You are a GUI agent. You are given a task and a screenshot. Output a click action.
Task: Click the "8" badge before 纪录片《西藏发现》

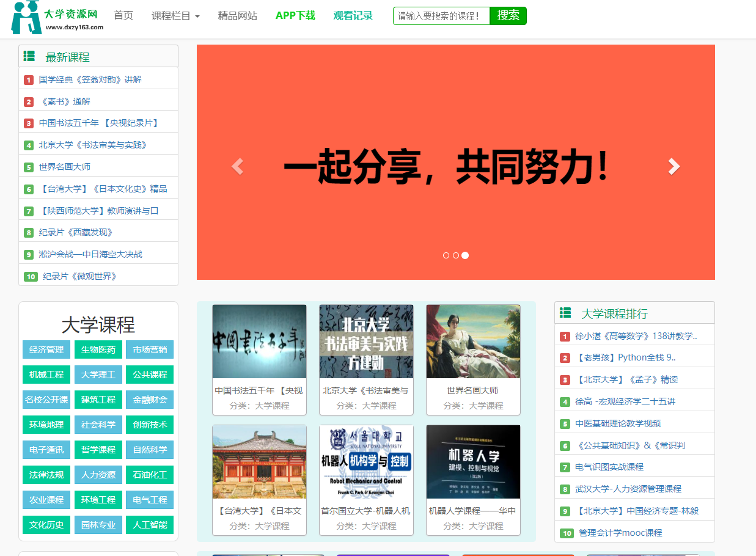[28, 232]
